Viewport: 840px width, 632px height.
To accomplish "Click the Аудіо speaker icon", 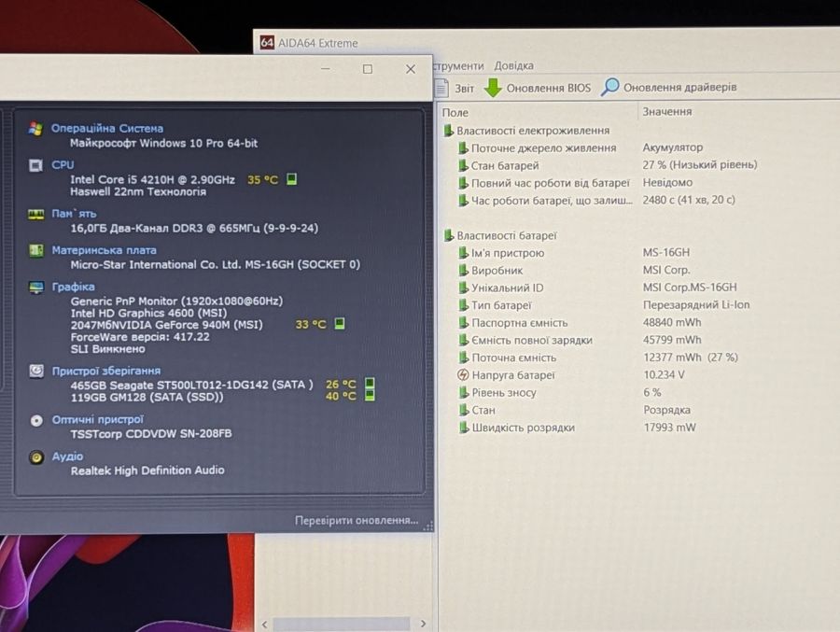I will click(36, 456).
